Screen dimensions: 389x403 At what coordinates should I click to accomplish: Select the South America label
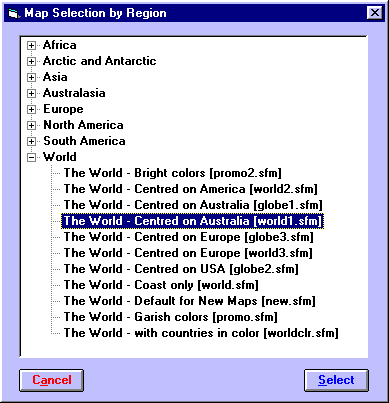click(x=84, y=141)
